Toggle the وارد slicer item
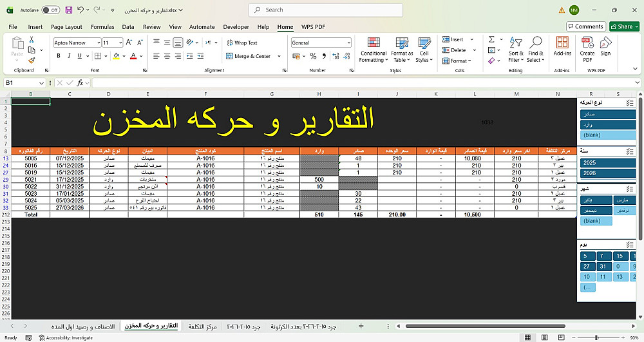Screen dimensions: 644x342 [608, 124]
